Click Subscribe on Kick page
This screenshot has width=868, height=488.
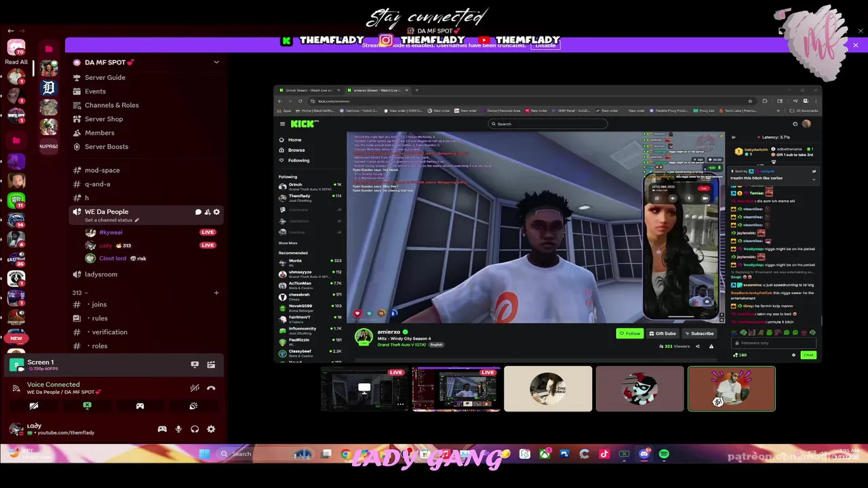[699, 333]
